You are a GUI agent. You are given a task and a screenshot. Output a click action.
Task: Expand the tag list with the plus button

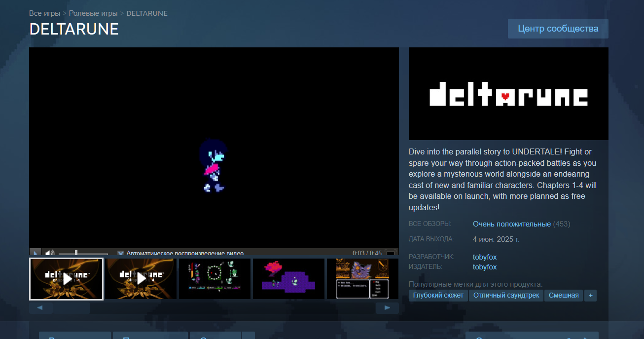coord(590,296)
